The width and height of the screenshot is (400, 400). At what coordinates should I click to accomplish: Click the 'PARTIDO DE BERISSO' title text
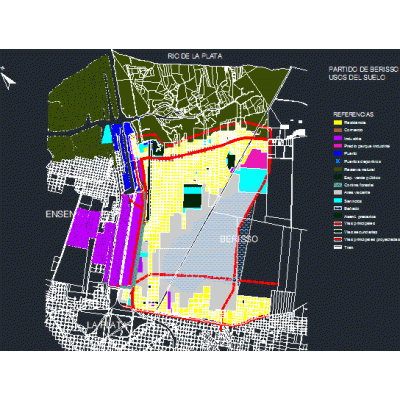click(x=363, y=69)
